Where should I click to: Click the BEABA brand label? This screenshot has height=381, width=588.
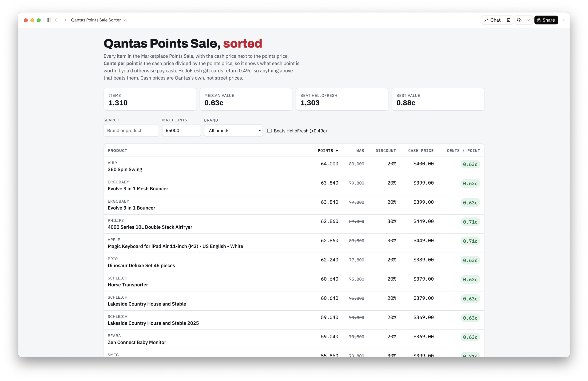[114, 336]
